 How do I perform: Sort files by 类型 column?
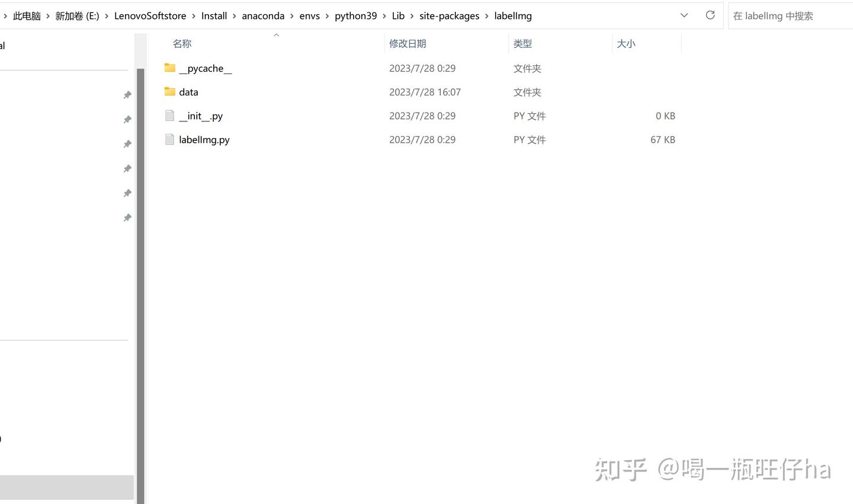click(522, 43)
